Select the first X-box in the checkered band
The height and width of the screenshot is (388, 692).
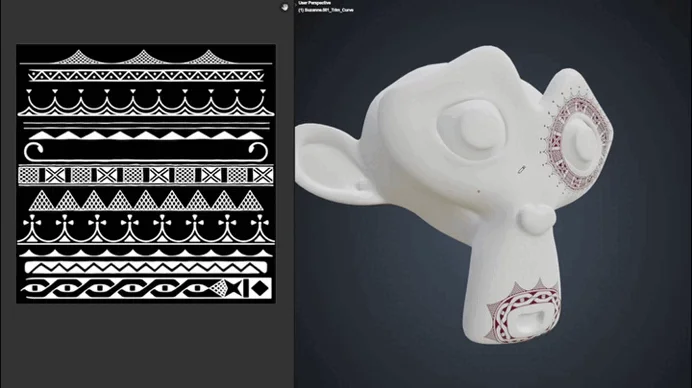55,175
